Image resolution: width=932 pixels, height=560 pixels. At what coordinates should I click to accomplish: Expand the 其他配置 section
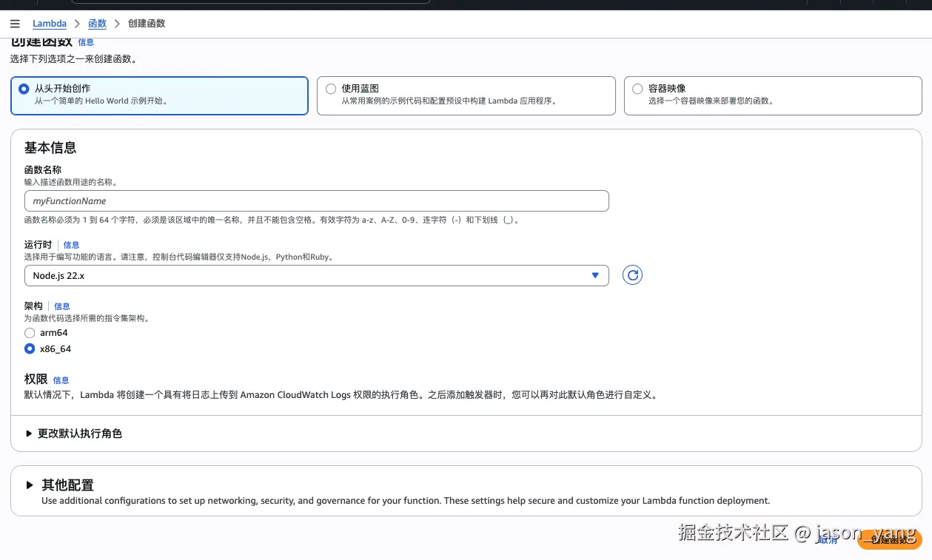[60, 485]
